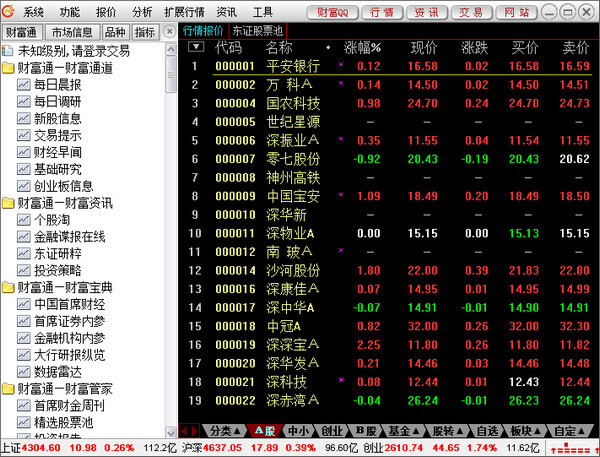Image resolution: width=600 pixels, height=457 pixels.
Task: Open the 工具 menu
Action: click(x=263, y=12)
